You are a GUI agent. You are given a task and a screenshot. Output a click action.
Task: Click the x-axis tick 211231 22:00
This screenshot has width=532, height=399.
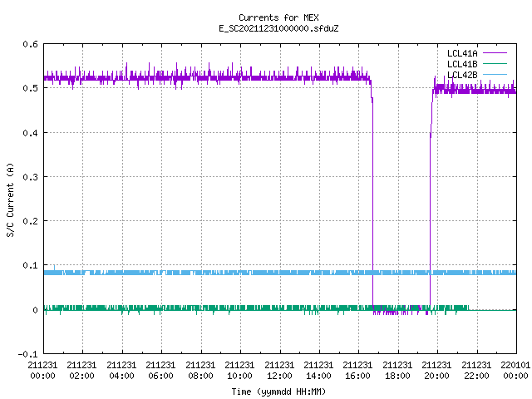coord(476,371)
